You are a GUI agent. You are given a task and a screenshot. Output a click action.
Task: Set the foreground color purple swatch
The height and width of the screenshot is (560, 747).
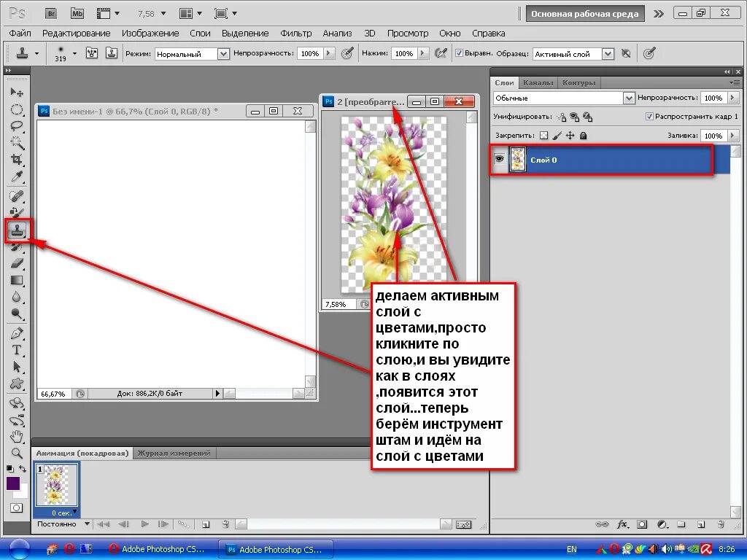(x=13, y=483)
